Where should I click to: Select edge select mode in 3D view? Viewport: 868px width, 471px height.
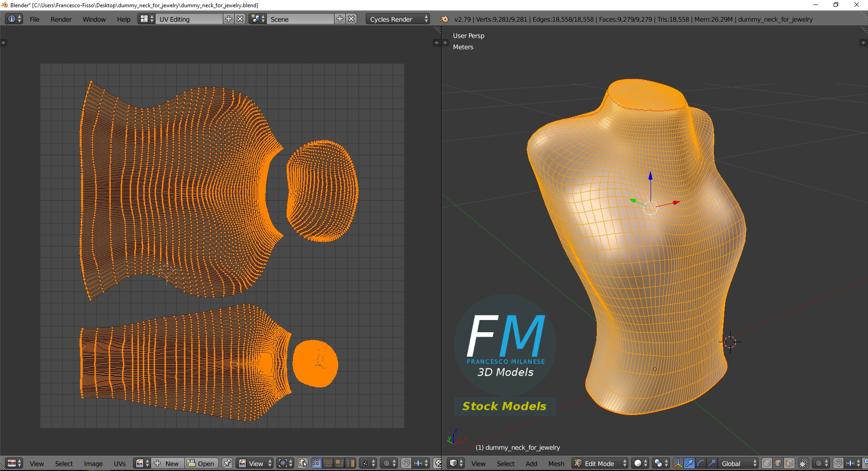(778, 463)
